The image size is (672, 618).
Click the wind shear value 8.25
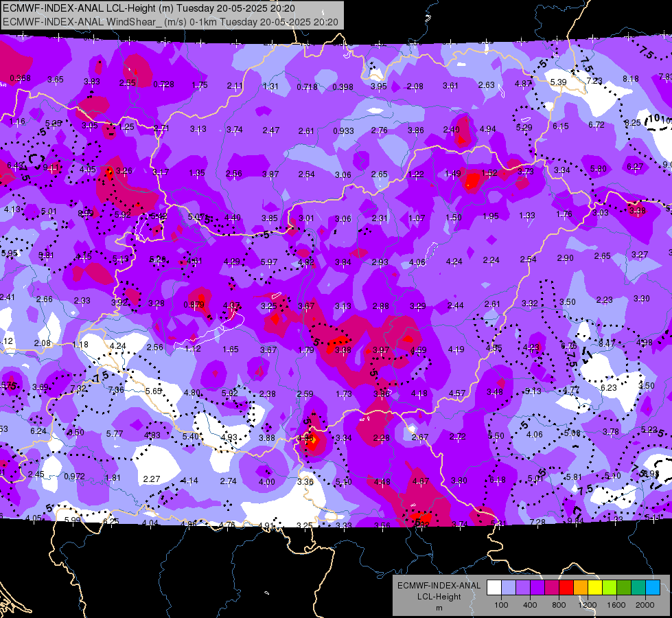tap(633, 123)
